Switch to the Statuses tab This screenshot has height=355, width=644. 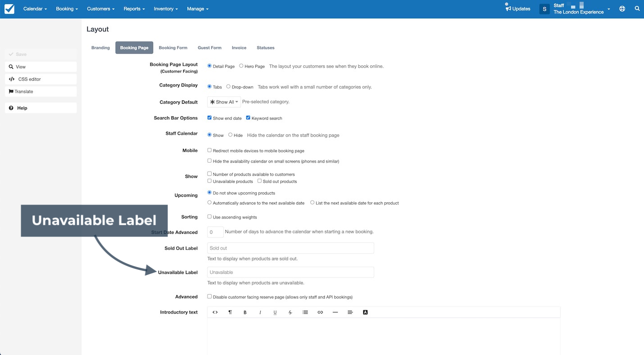[x=266, y=48]
